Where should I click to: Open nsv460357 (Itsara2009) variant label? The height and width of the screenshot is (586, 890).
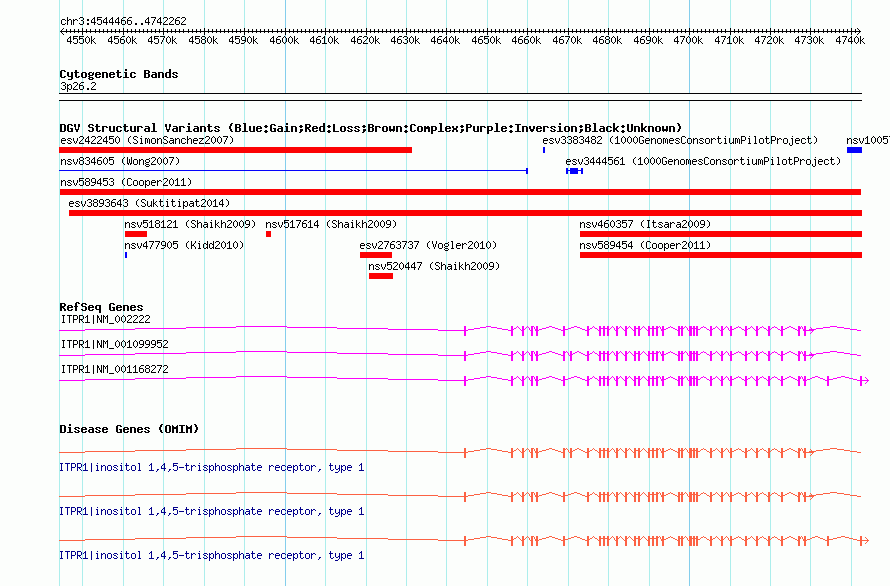pos(645,224)
